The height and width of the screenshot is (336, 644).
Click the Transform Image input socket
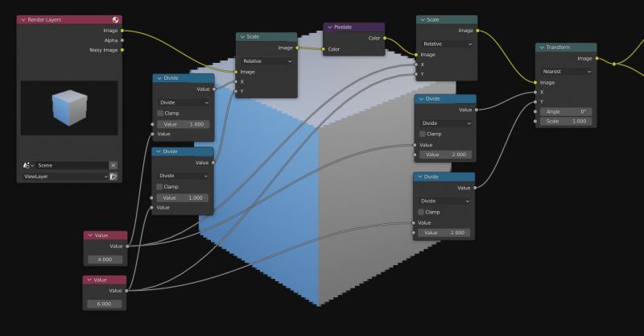pyautogui.click(x=535, y=83)
